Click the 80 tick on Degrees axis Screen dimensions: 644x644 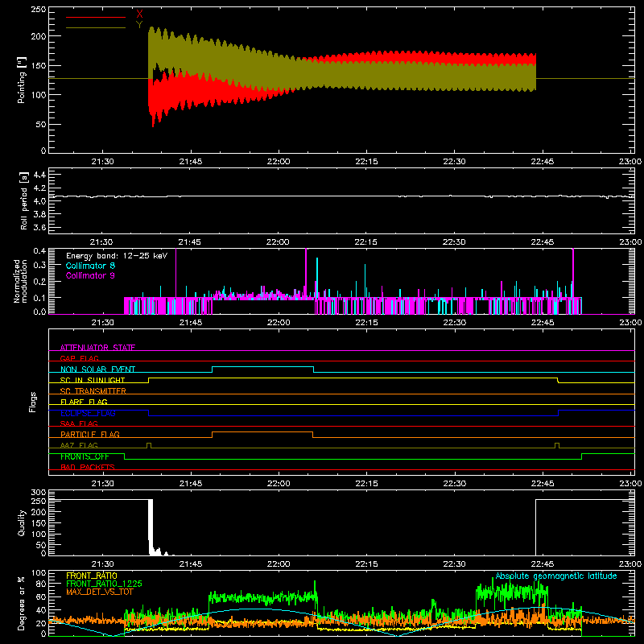[x=41, y=584]
